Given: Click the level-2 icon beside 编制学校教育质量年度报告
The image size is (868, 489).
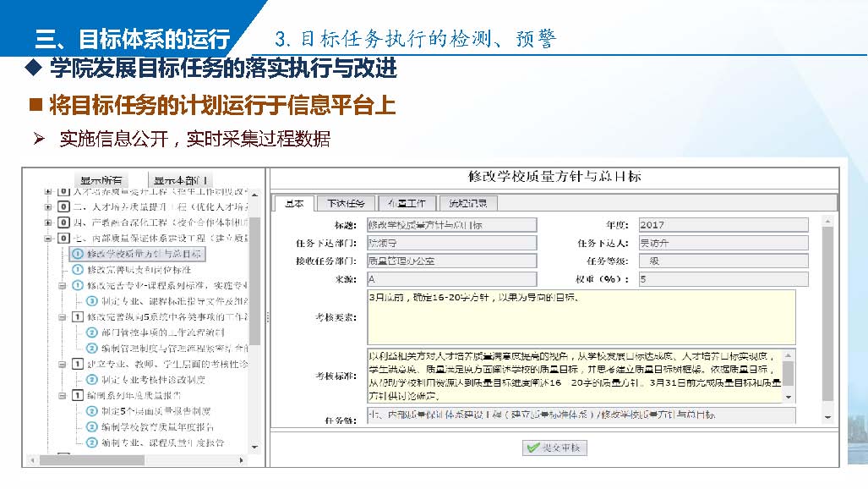Looking at the screenshot, I should click(91, 426).
